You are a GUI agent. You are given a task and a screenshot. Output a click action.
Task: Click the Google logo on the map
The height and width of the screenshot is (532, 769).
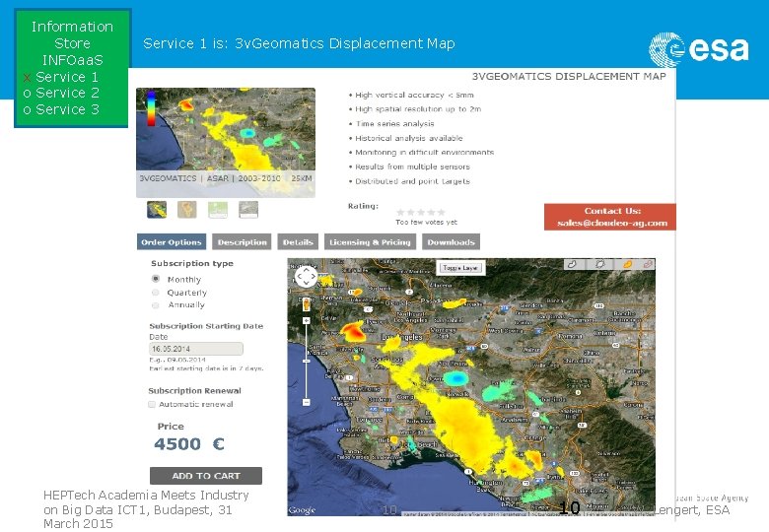(302, 510)
